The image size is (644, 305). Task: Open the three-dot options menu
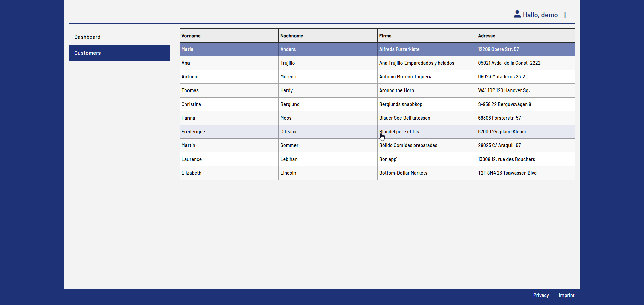pos(565,15)
